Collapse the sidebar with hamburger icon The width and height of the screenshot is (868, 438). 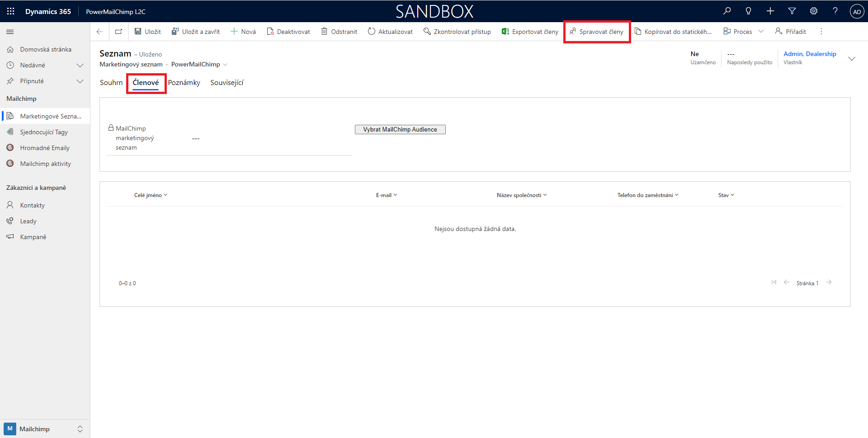tap(10, 32)
